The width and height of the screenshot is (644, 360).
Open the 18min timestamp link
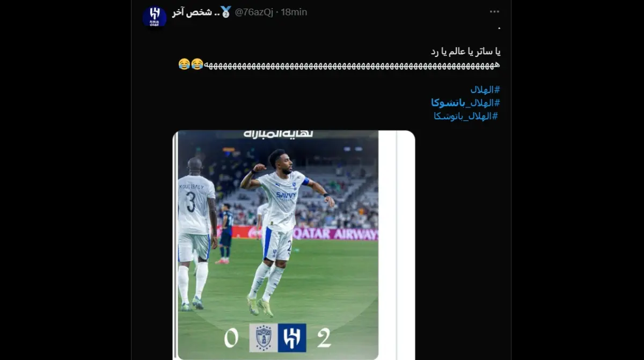[294, 12]
